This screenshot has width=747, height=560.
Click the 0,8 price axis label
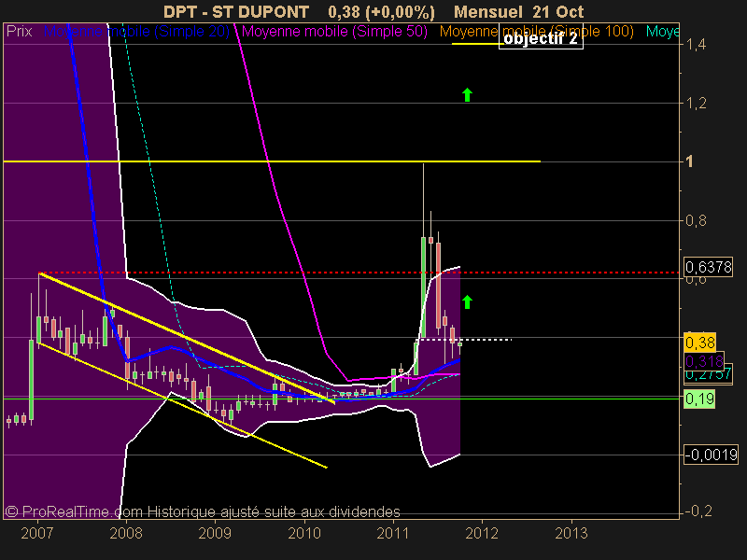pyautogui.click(x=696, y=221)
